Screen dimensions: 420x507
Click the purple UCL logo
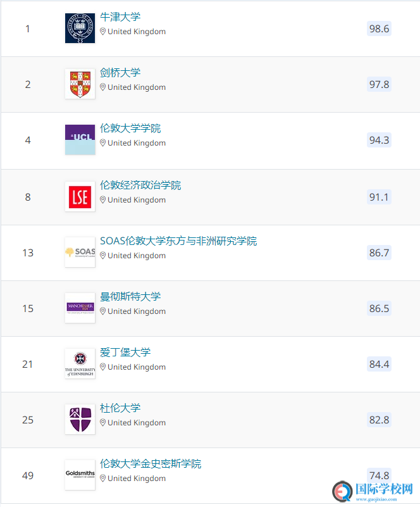[x=80, y=140]
